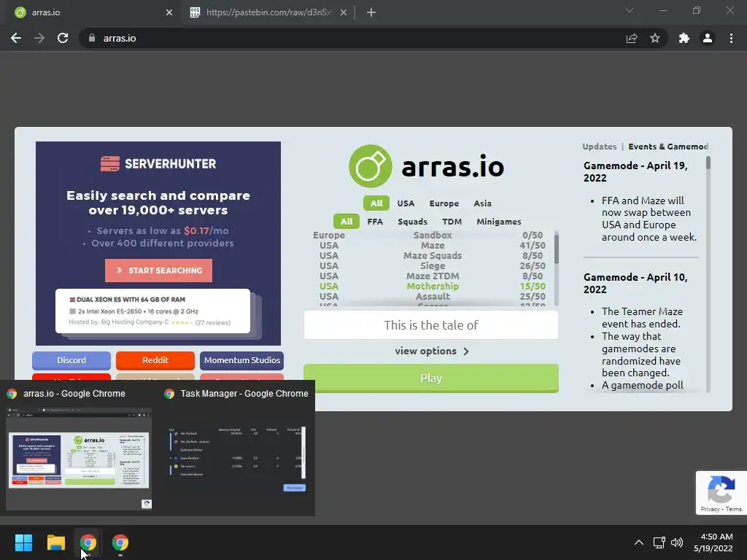Open the tab search chevron
747x560 pixels.
(x=630, y=10)
